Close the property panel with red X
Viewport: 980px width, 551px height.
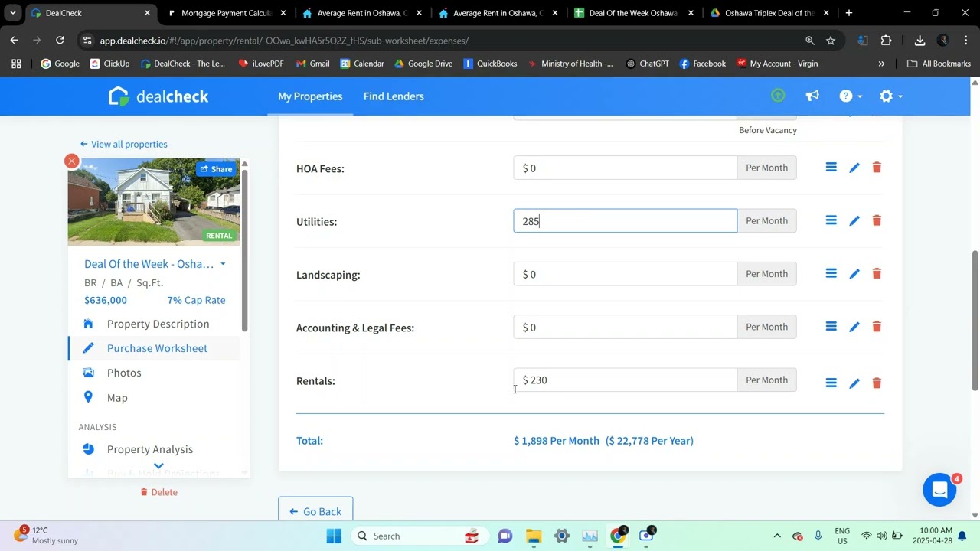[72, 161]
